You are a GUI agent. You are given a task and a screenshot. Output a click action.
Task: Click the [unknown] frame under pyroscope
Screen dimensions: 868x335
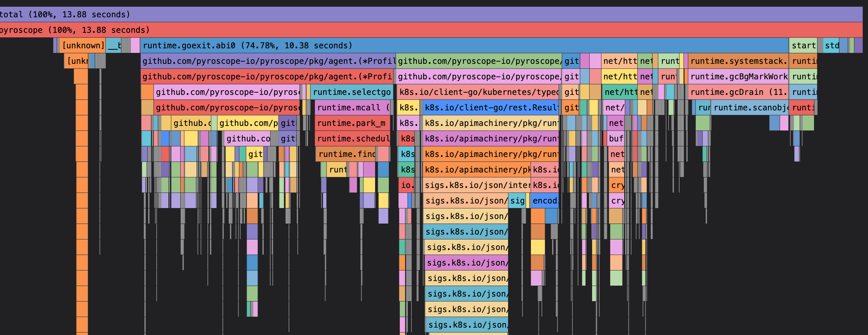click(x=82, y=45)
